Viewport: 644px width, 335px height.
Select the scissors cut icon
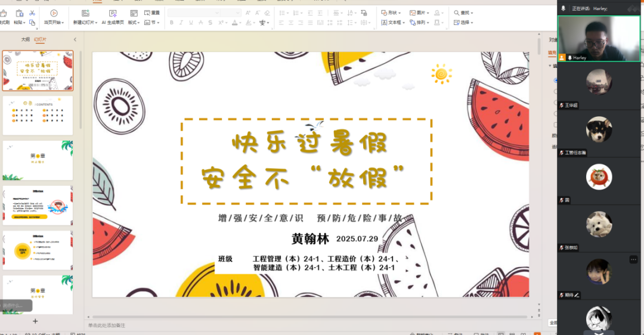(x=32, y=13)
